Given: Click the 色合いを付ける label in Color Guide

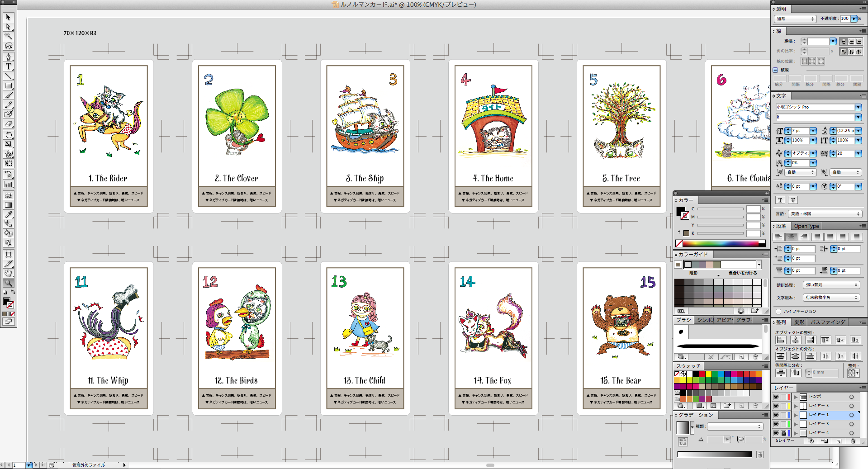Looking at the screenshot, I should point(743,273).
